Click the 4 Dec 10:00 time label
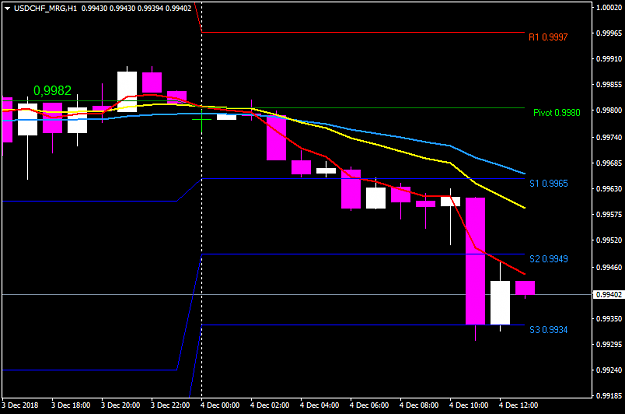The height and width of the screenshot is (414, 625). pos(469,405)
